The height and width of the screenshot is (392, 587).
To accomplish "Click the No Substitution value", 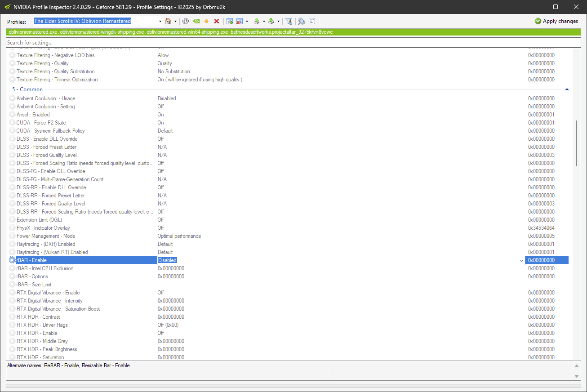I will coord(174,71).
